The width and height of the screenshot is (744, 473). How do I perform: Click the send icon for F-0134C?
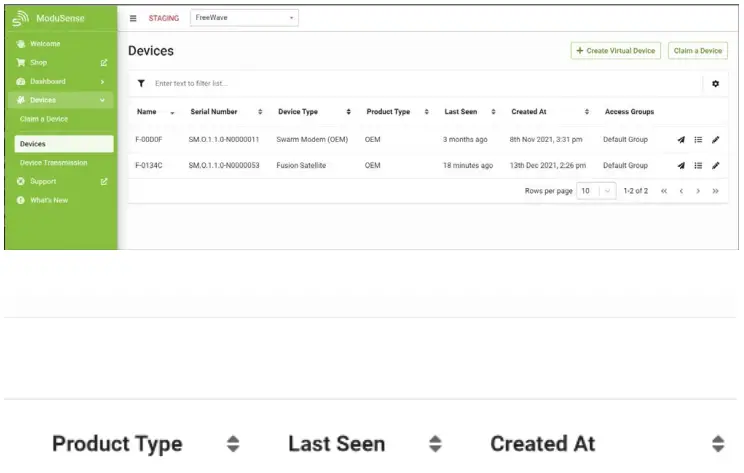coord(681,165)
